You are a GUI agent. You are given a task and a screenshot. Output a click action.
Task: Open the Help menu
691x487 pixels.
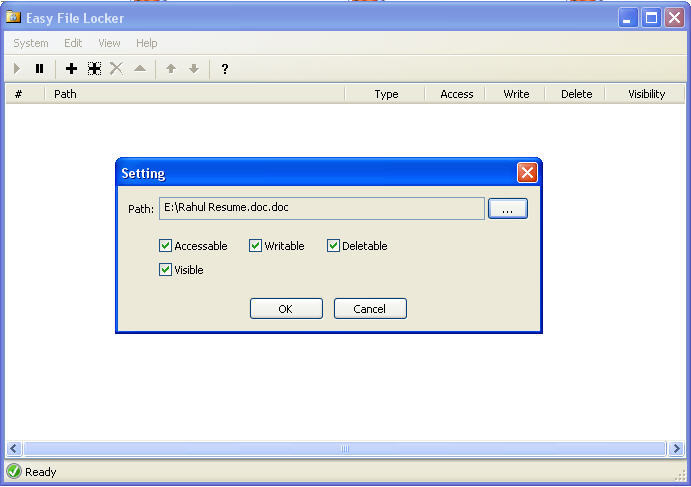pos(146,43)
